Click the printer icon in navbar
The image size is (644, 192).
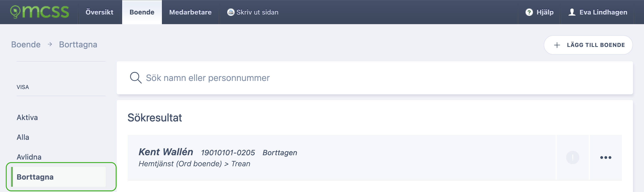coord(230,12)
